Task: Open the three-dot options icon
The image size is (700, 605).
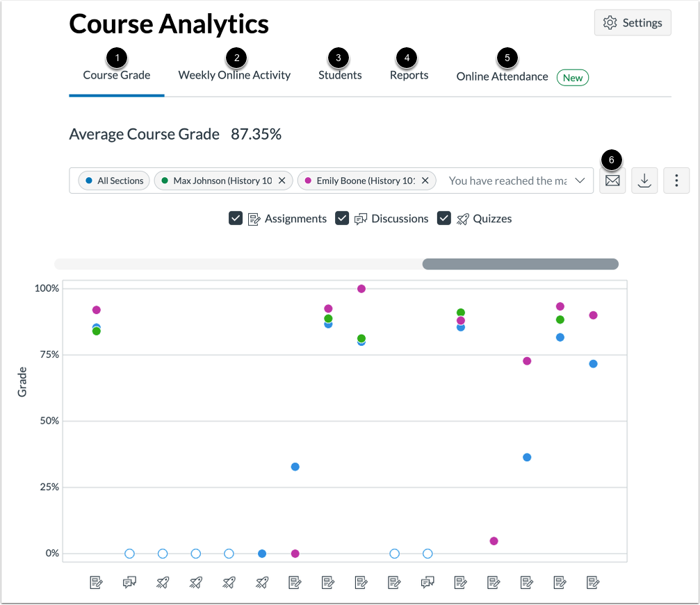Action: tap(676, 180)
